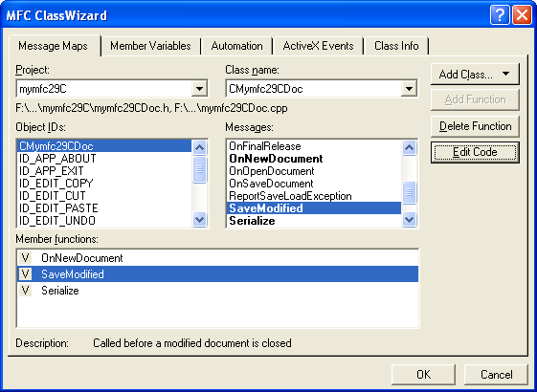Select ID_EDIT_CUT in Object IDs
Screen dimensions: 537x392
click(x=104, y=196)
